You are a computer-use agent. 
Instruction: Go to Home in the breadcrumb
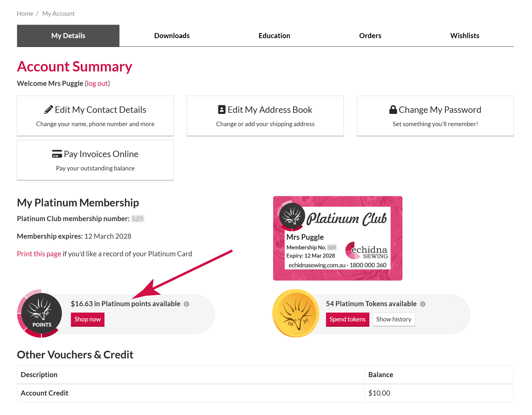coord(25,14)
